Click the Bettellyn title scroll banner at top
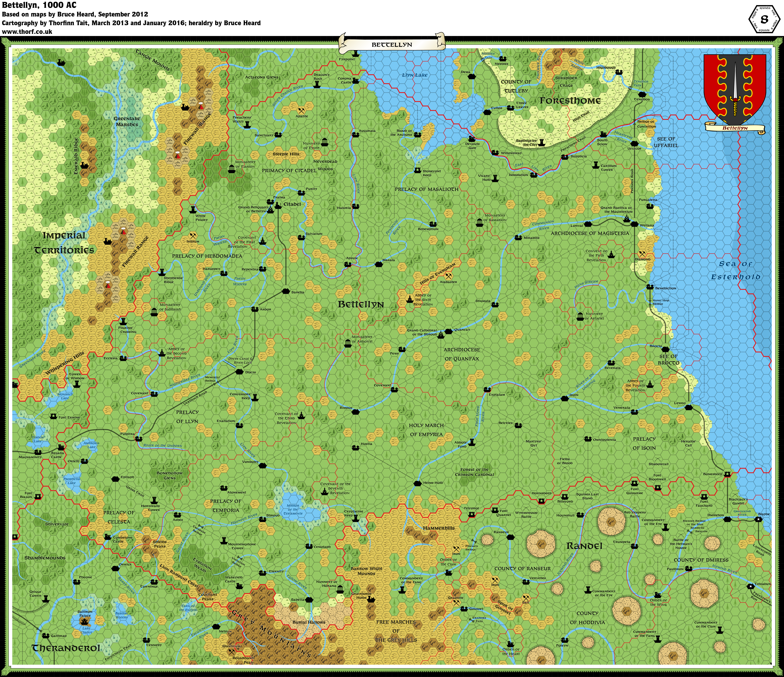Screen dimensions: 784x677 coord(392,44)
